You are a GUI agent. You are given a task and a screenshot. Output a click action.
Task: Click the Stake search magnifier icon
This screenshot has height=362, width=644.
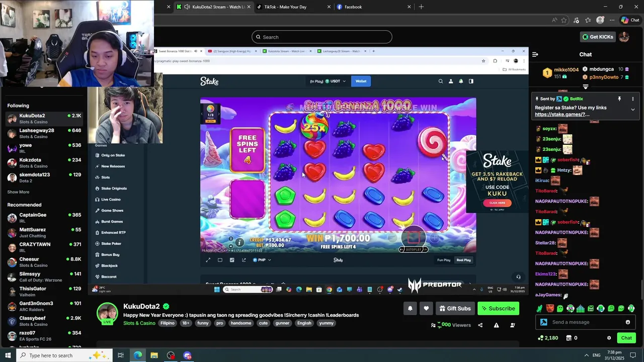(x=441, y=81)
